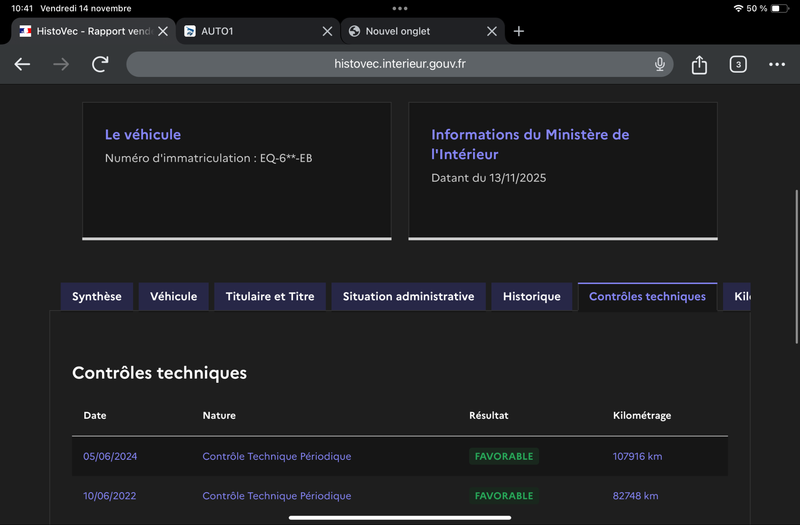
Task: Open the tab switcher showing 3
Action: point(738,64)
